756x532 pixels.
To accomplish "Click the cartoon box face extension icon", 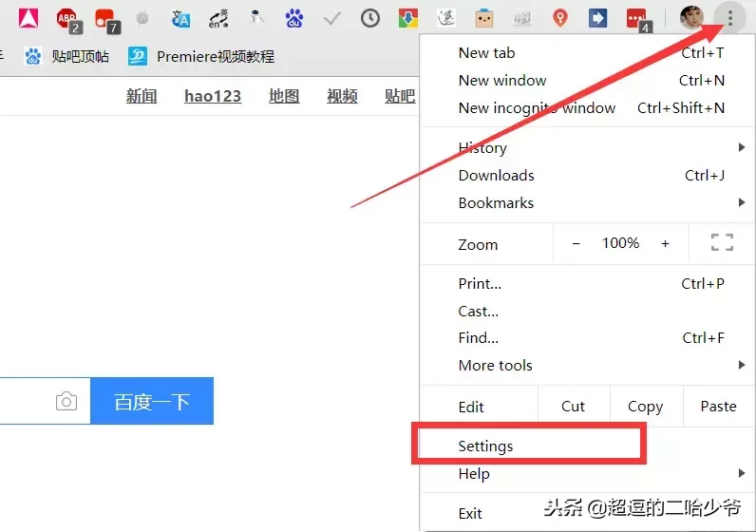I will pyautogui.click(x=484, y=19).
